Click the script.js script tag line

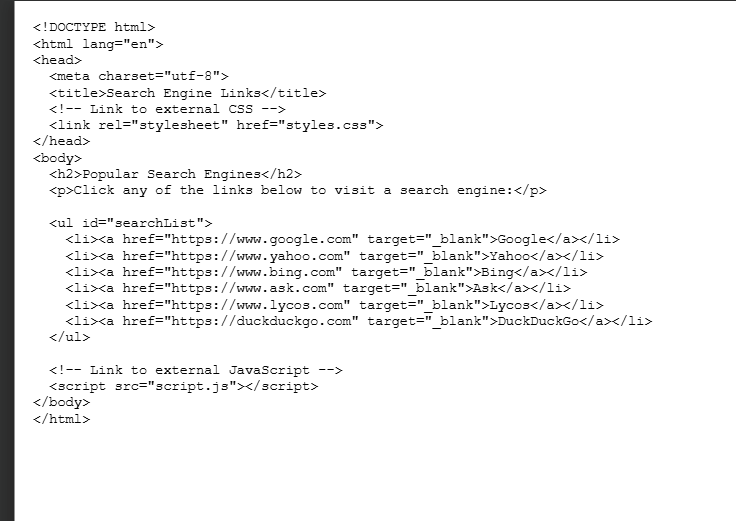click(184, 385)
